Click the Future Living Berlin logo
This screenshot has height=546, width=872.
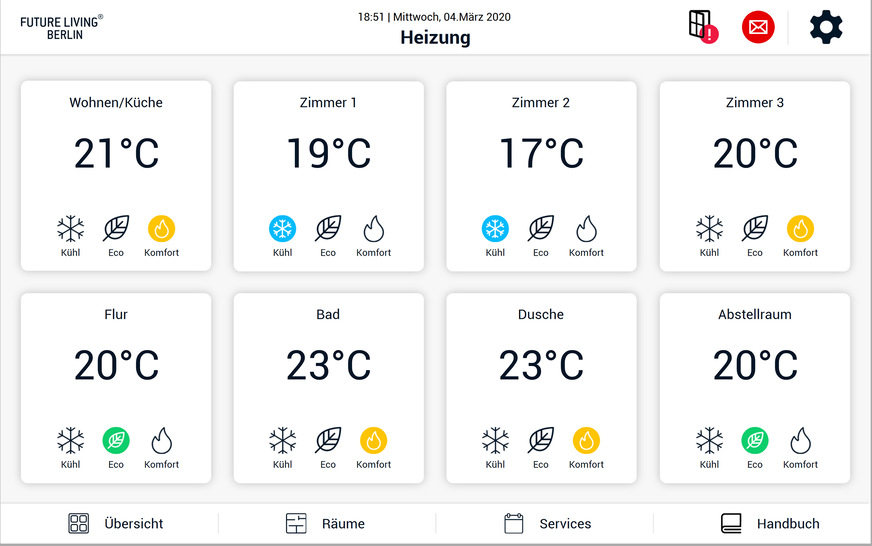(63, 27)
